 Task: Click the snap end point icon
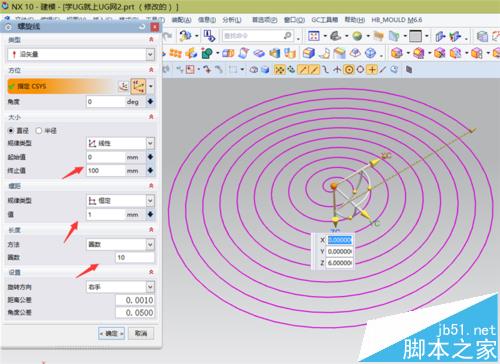pyautogui.click(x=303, y=69)
